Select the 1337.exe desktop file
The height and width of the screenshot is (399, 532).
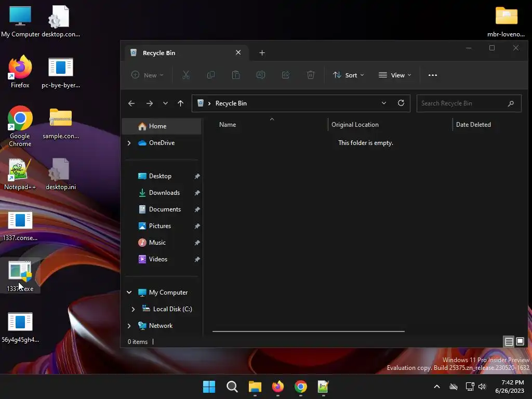pos(20,275)
